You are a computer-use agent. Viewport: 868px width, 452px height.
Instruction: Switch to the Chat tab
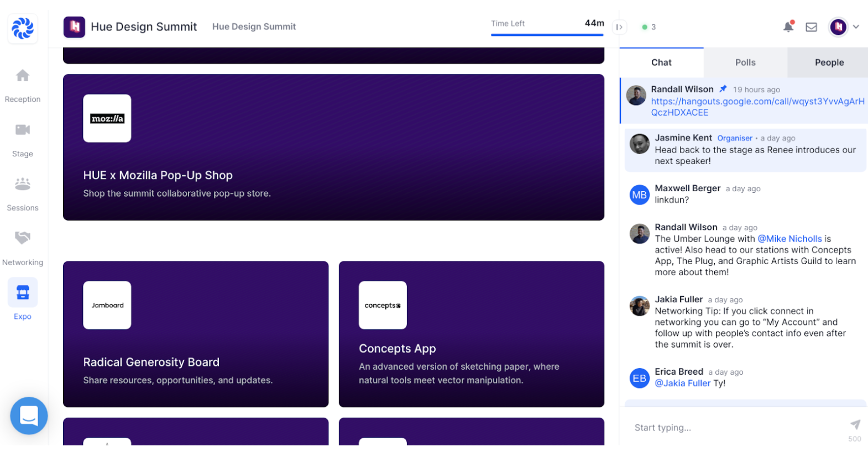(661, 62)
